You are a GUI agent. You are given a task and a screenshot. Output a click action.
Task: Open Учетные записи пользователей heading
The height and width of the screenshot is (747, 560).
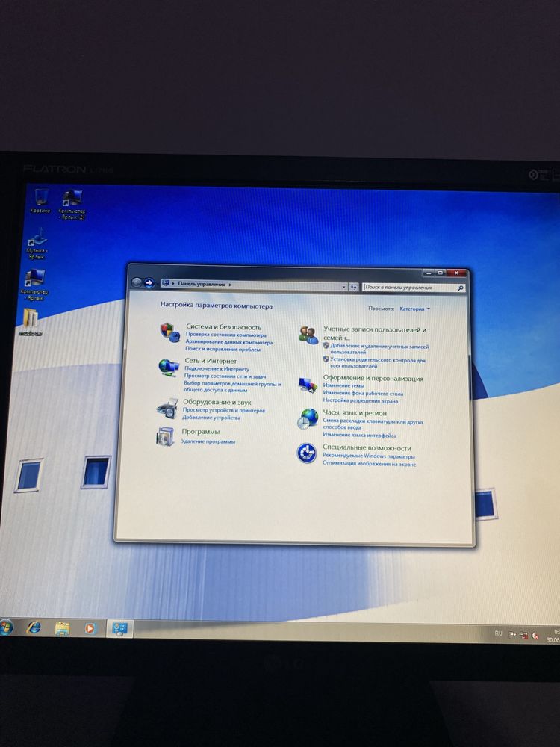click(x=375, y=333)
